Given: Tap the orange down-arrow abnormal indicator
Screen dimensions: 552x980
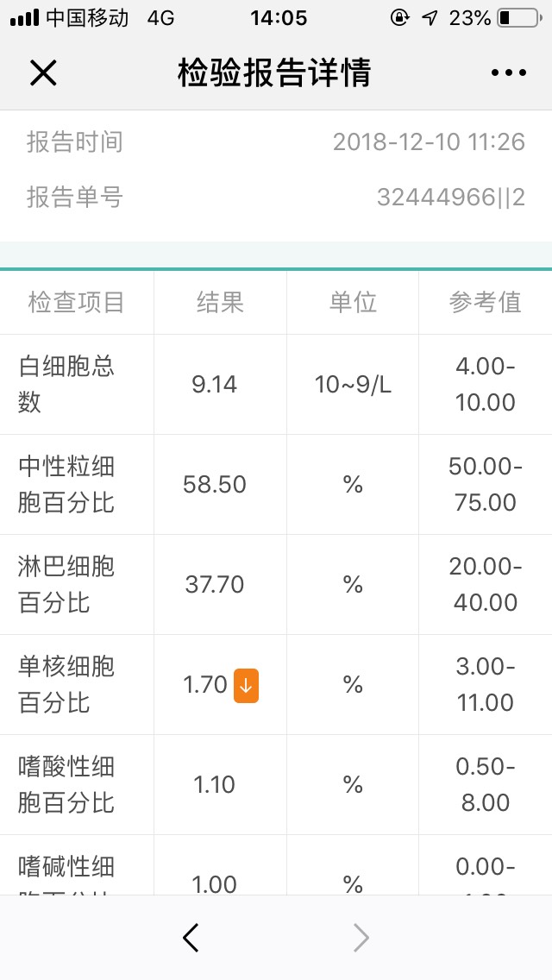Looking at the screenshot, I should pos(246,686).
